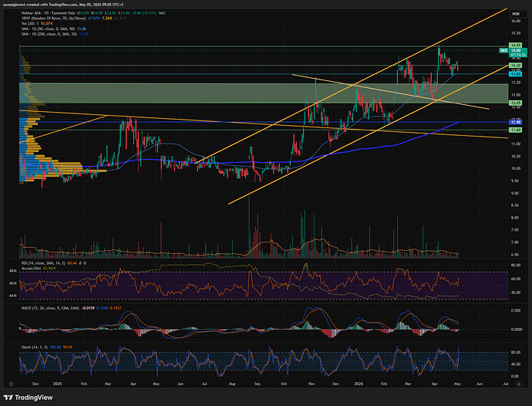Screen dimensions: 532x406
Task: Select the SMA 200 legend showing 11.89
Action: 55,34
